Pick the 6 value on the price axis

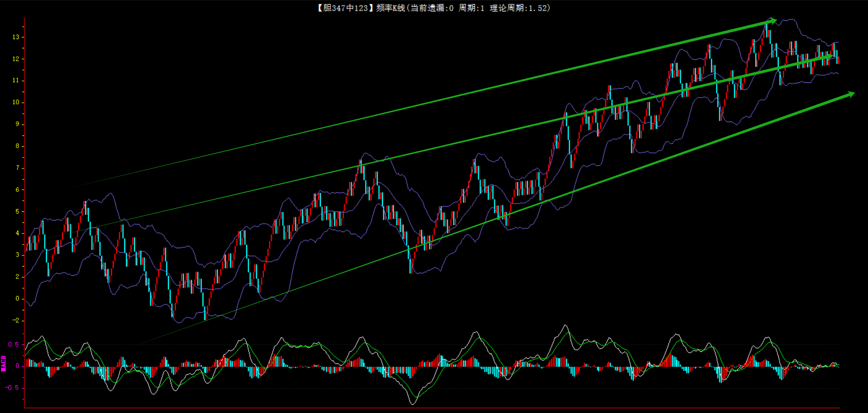click(x=17, y=190)
